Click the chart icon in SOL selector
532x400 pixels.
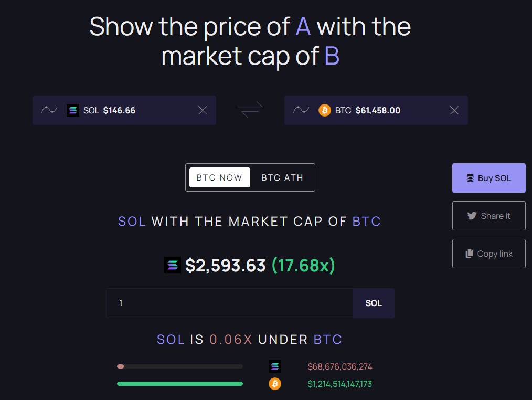point(49,110)
